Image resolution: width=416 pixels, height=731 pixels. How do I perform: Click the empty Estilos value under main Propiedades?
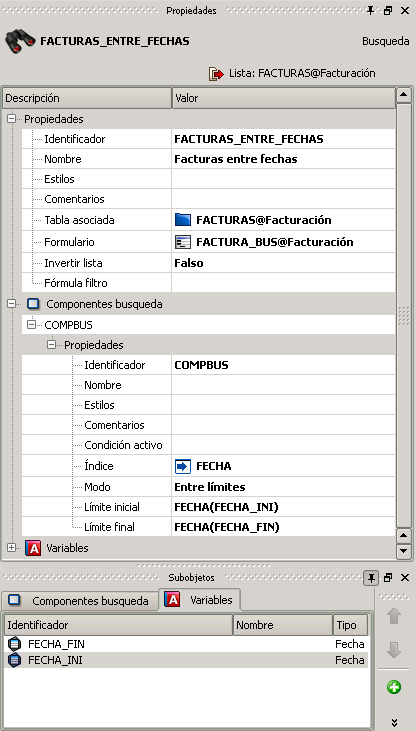pyautogui.click(x=284, y=179)
